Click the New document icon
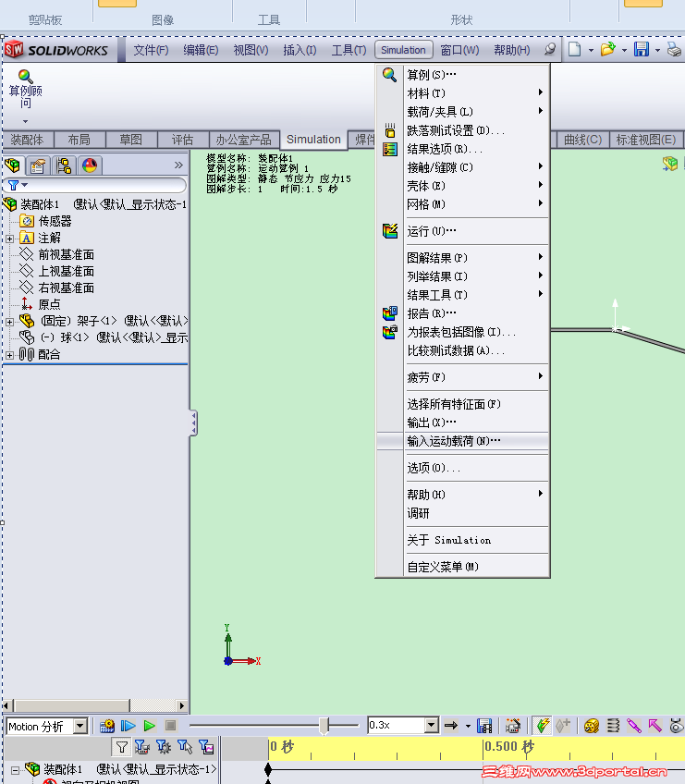The height and width of the screenshot is (784, 685). pyautogui.click(x=574, y=50)
